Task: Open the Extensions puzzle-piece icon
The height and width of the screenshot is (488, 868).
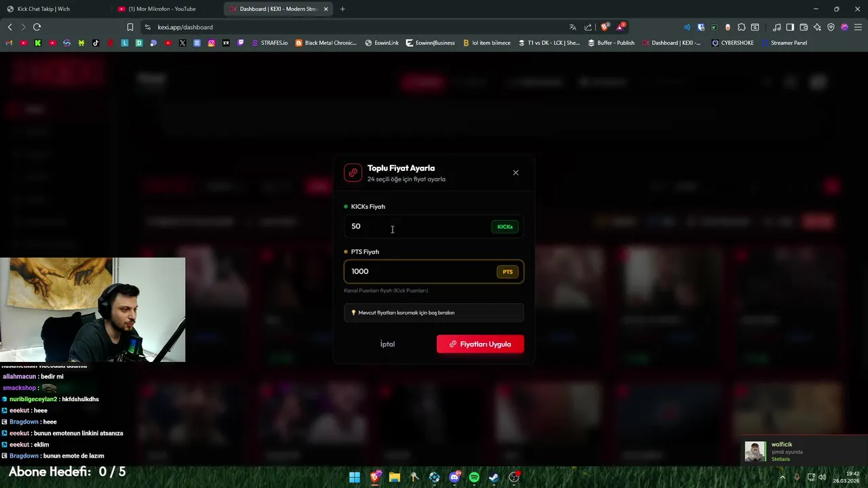Action: tap(741, 27)
